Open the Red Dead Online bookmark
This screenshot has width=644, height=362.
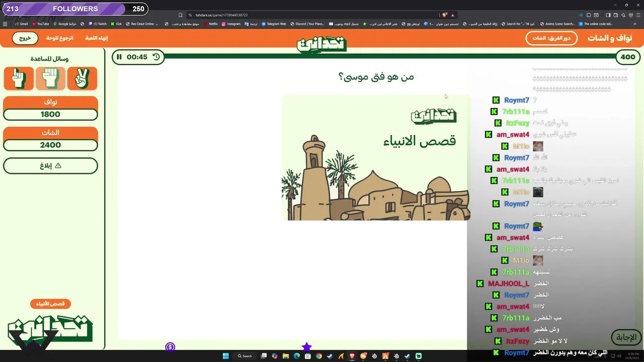[x=142, y=24]
